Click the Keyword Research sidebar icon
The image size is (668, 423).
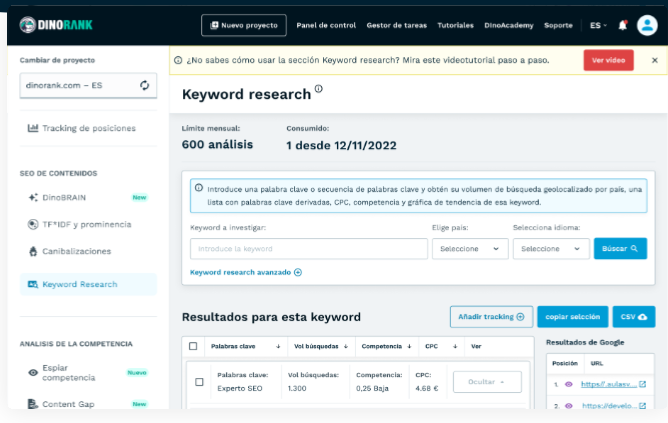[33, 284]
